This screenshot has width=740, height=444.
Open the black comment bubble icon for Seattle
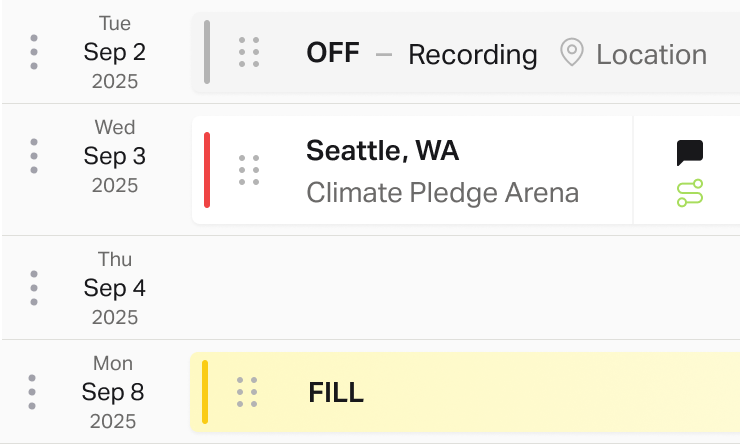pos(690,152)
